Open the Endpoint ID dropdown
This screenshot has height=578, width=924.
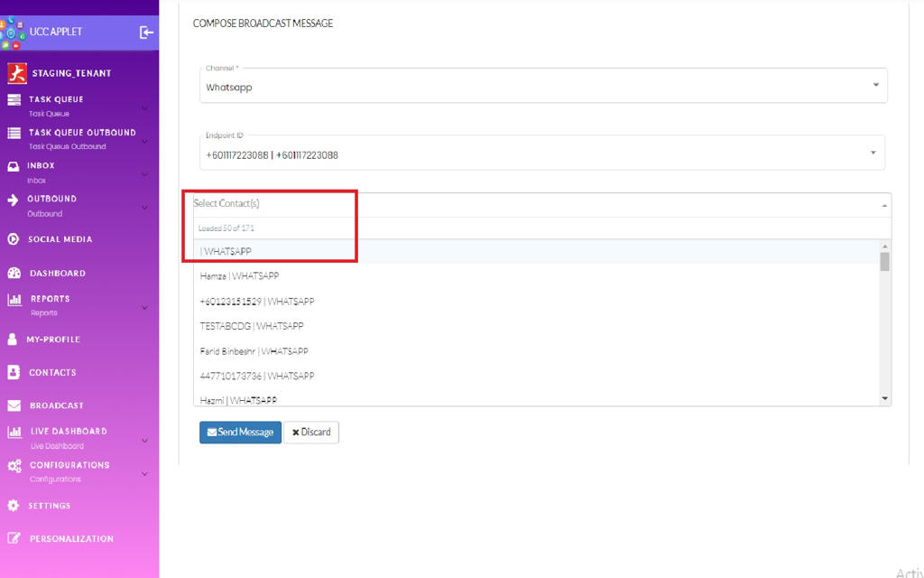(541, 154)
